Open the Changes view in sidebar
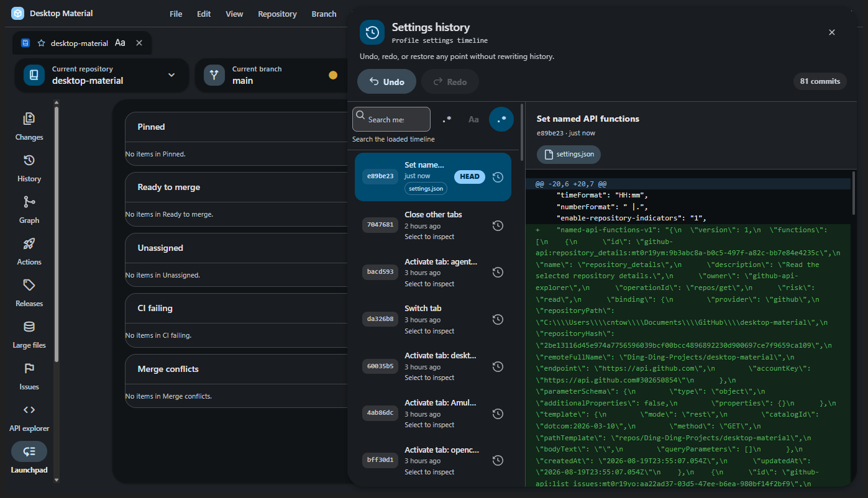 pos(29,127)
